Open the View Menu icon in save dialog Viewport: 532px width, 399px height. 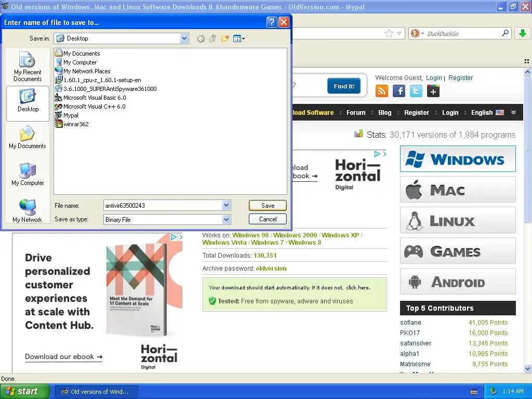coord(239,38)
